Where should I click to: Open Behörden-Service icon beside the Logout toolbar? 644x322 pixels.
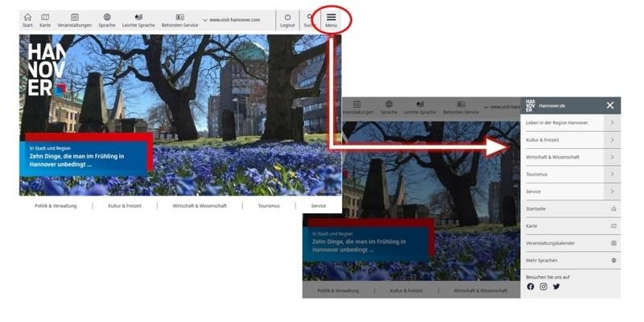click(180, 17)
